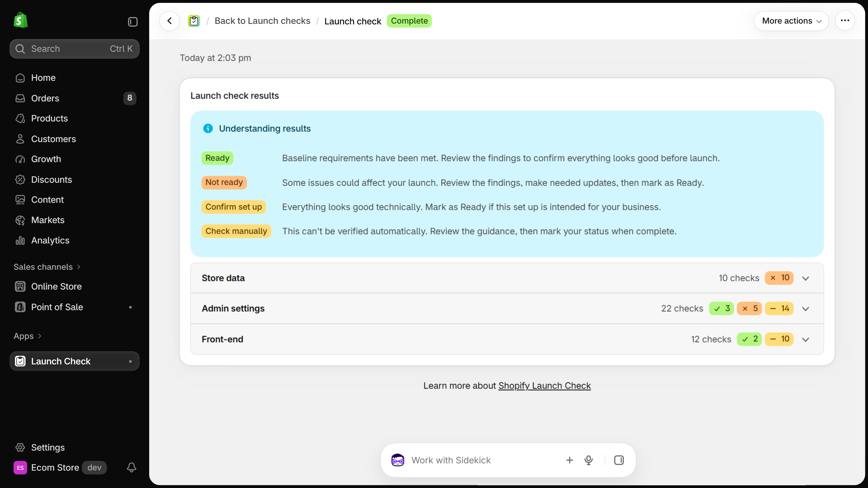The image size is (868, 488).
Task: Expand the Sales channels section
Action: pos(47,267)
